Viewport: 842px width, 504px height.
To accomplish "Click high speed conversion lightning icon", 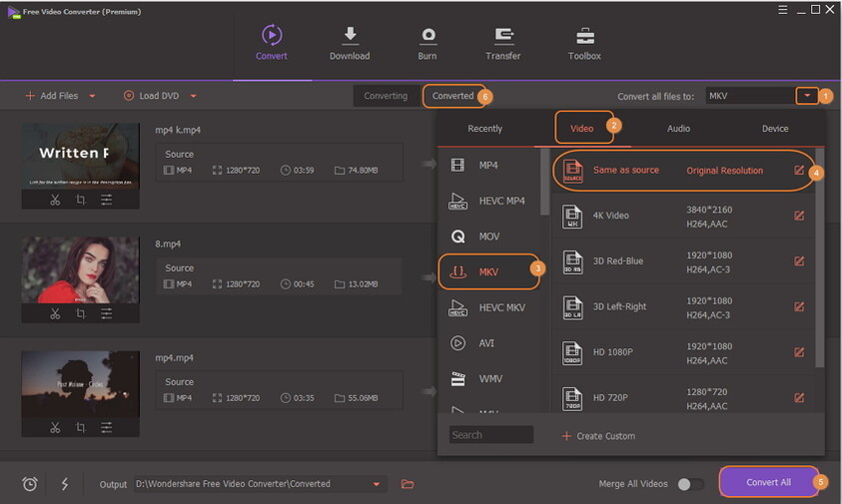I will click(65, 484).
